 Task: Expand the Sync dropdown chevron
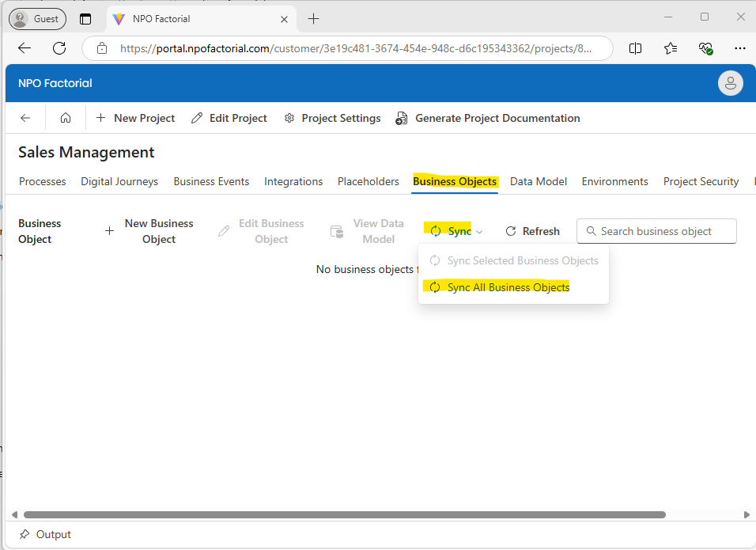tap(479, 232)
